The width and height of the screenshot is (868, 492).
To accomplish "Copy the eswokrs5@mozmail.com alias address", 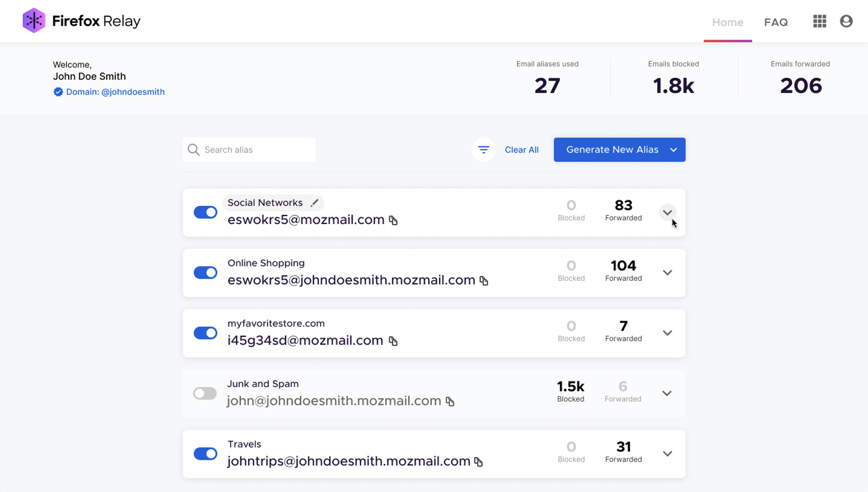I will (393, 220).
